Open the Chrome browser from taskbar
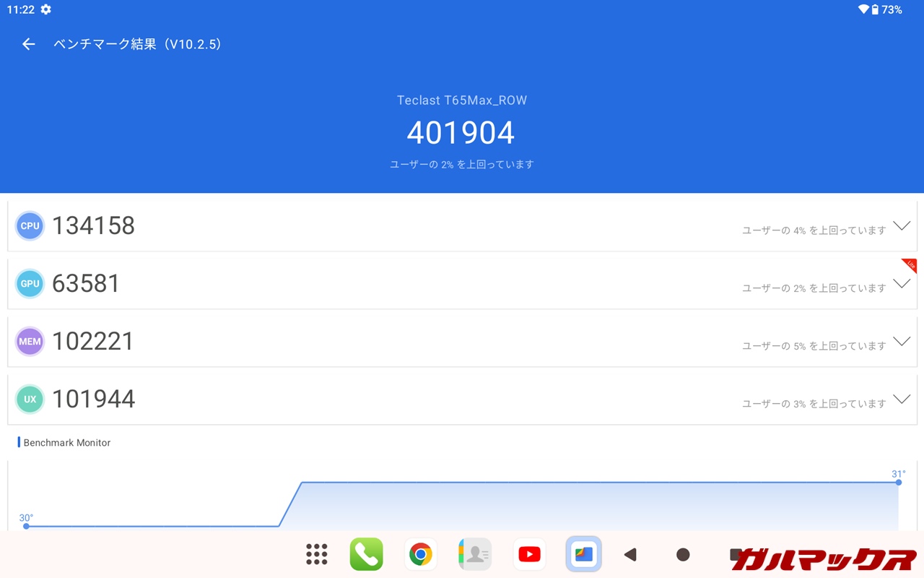Screen dimensions: 924x578 (420, 554)
